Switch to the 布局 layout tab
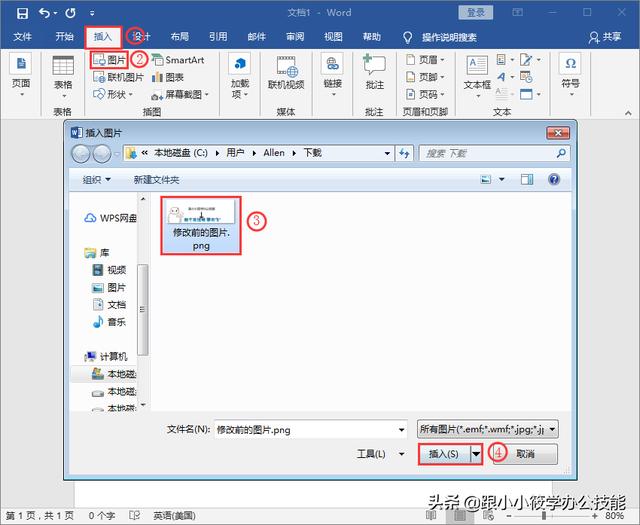 tap(179, 37)
